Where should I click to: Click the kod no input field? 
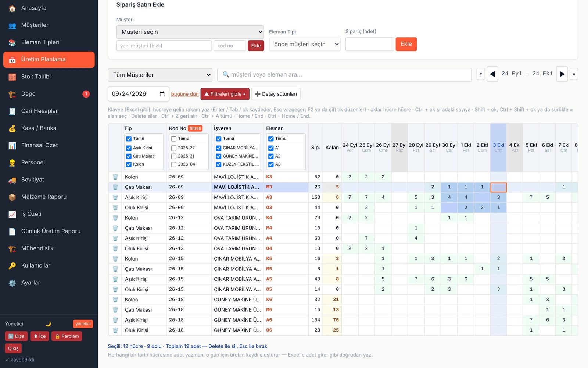pos(230,46)
